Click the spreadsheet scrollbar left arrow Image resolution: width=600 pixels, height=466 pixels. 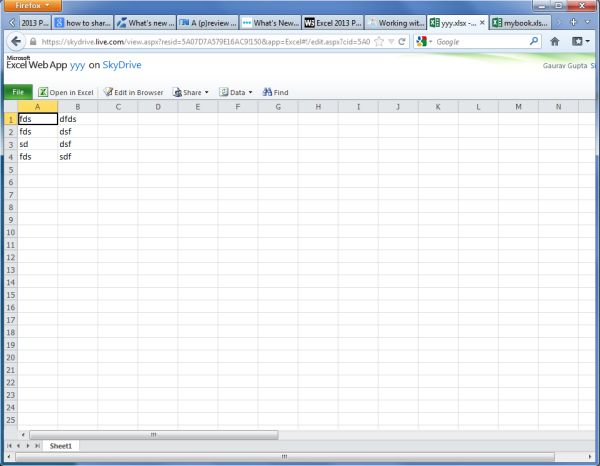[23, 435]
